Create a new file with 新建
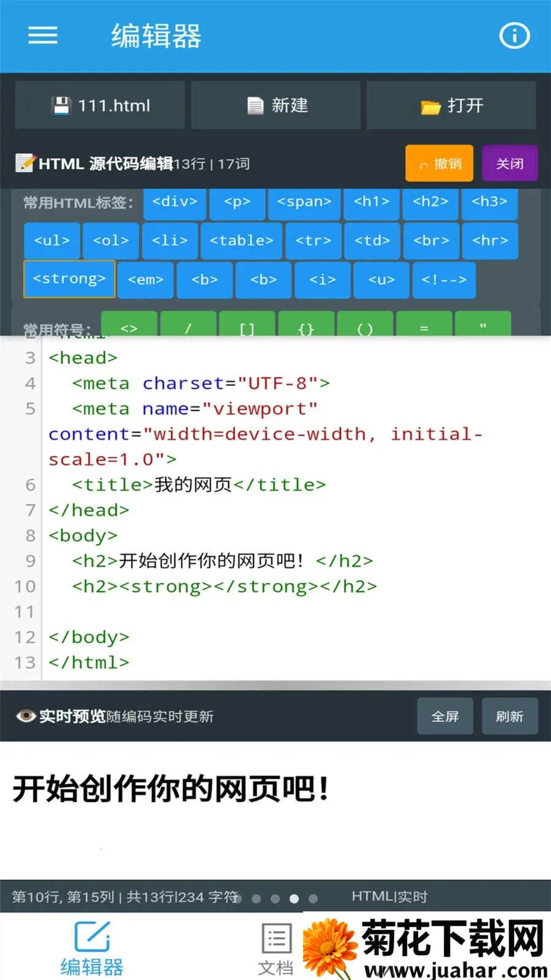 click(275, 105)
